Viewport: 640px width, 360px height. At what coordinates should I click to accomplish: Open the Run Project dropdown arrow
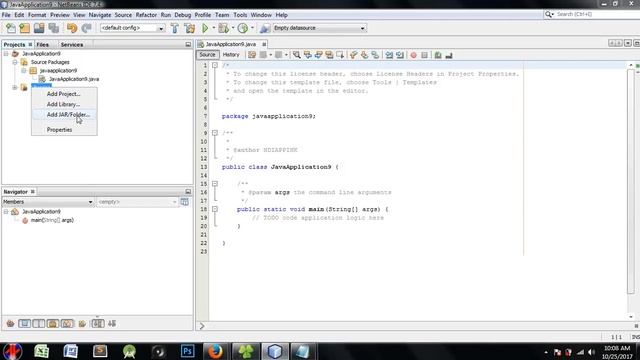[x=213, y=28]
